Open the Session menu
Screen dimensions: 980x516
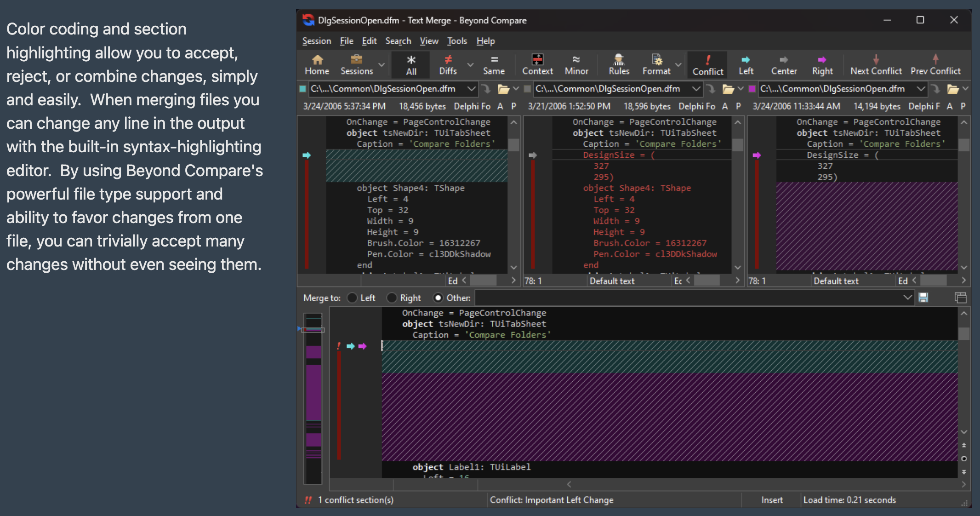point(317,41)
